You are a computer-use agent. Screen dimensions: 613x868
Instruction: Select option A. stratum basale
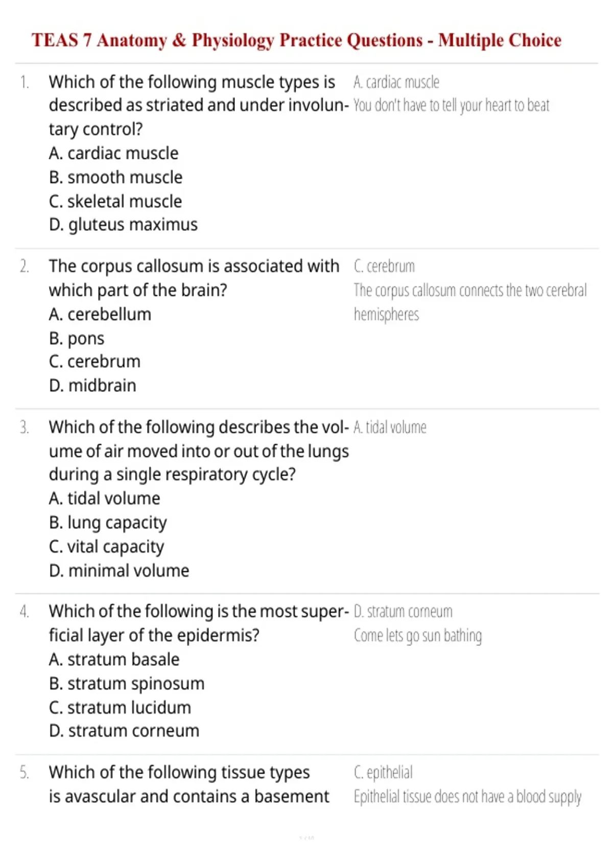pyautogui.click(x=114, y=660)
